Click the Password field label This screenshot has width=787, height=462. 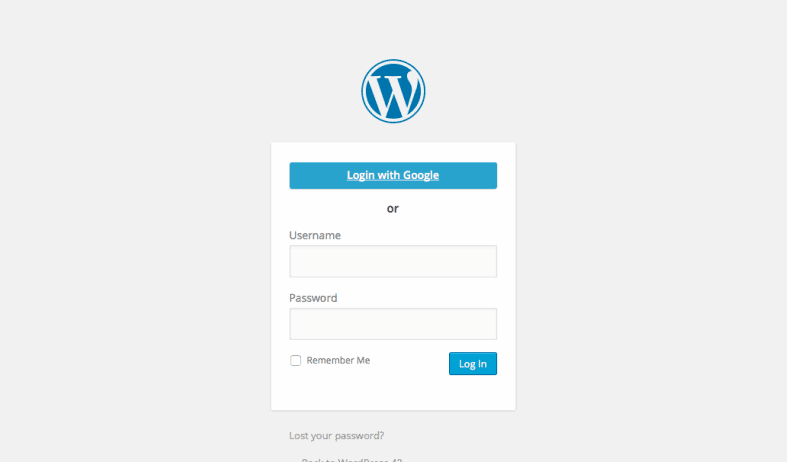tap(313, 298)
